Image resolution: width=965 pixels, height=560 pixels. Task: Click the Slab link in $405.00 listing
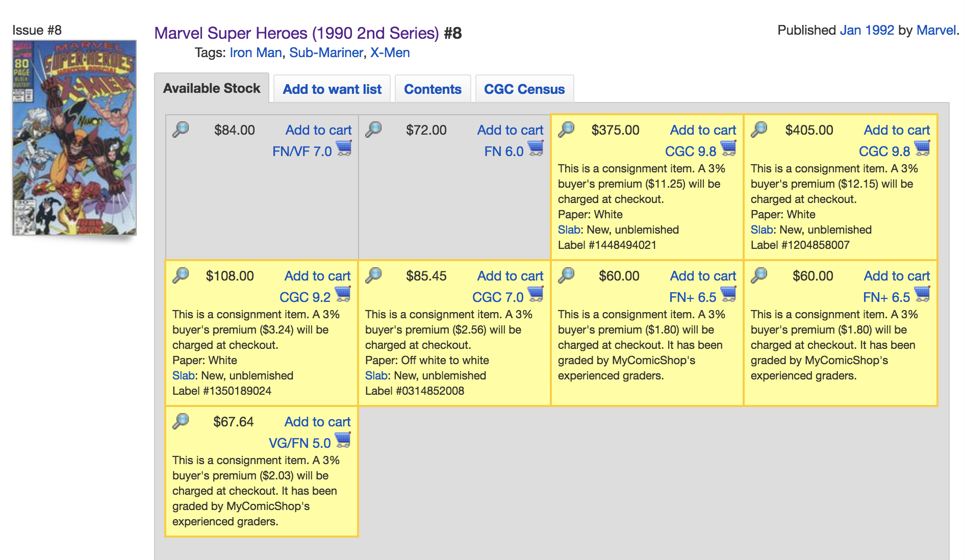tap(761, 230)
